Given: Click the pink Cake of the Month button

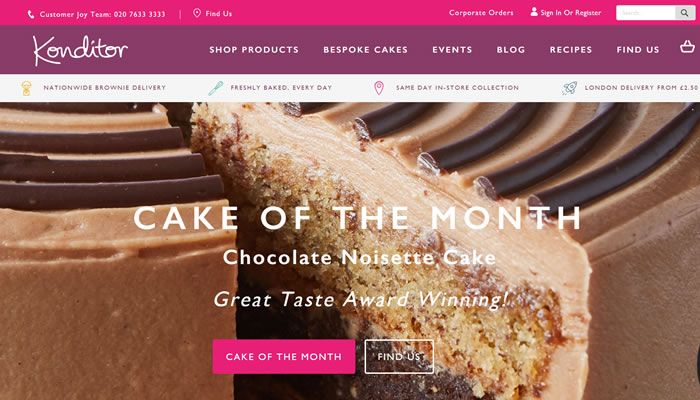Looking at the screenshot, I should coord(284,357).
